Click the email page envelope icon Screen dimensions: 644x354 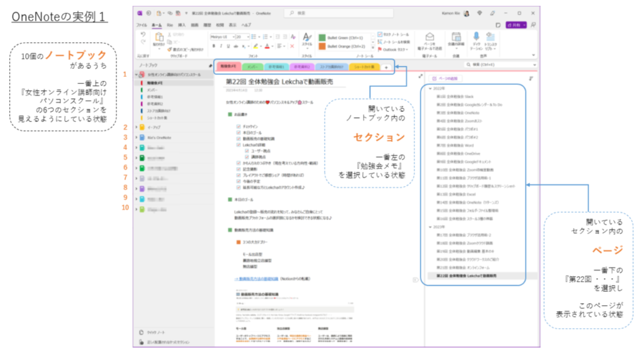[x=430, y=37]
